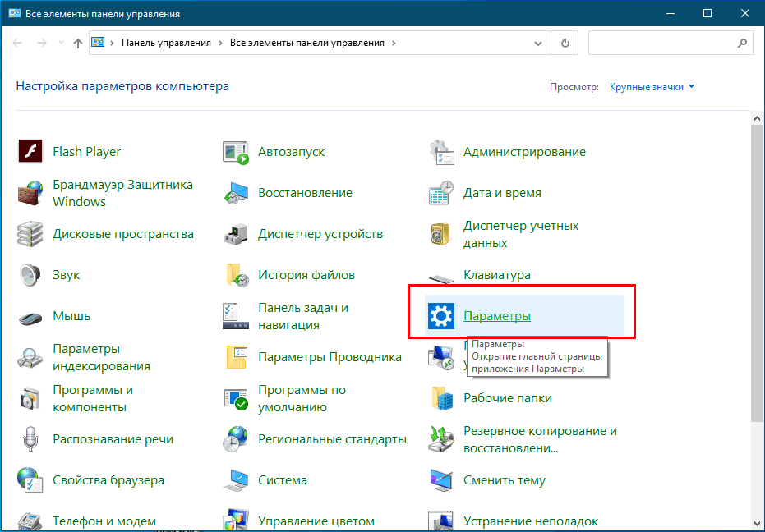765x532 pixels.
Task: Go up one level with Up arrow
Action: [x=77, y=43]
